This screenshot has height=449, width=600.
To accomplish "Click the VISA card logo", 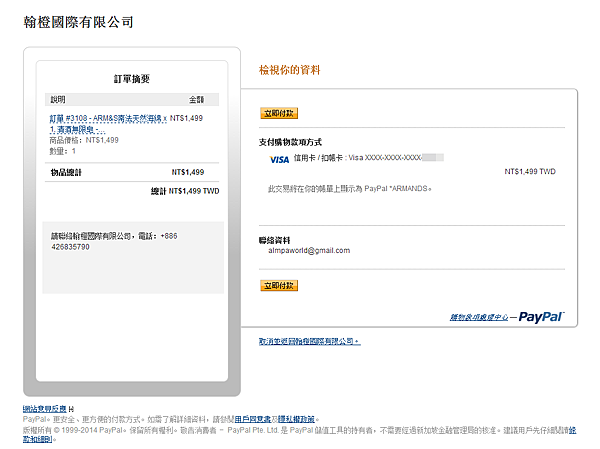I will (279, 160).
